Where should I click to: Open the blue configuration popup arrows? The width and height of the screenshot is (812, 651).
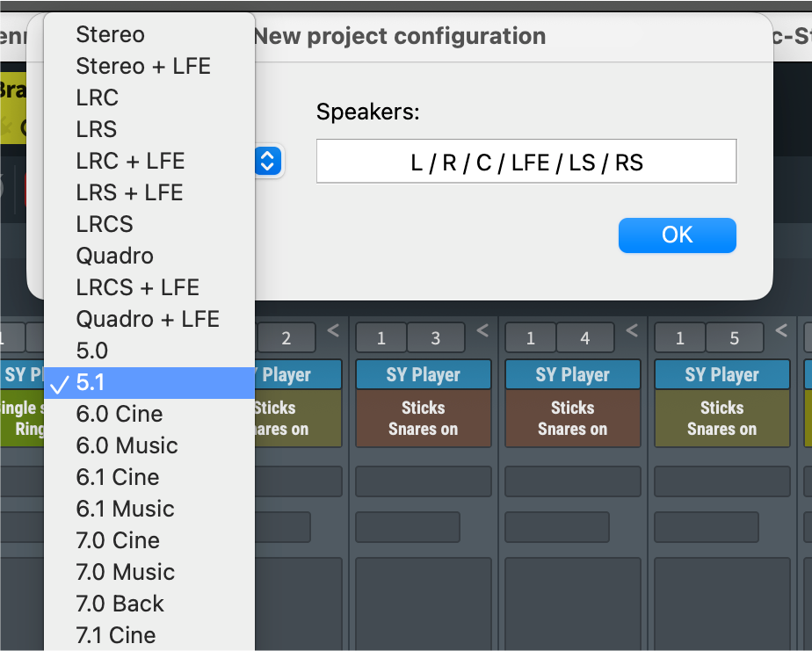click(x=269, y=161)
